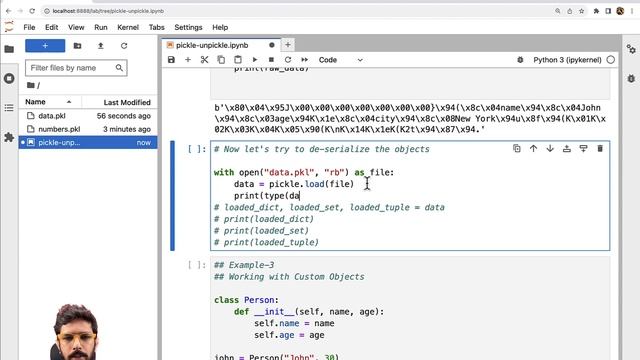Move the active cell down
The width and height of the screenshot is (640, 360).
[550, 149]
